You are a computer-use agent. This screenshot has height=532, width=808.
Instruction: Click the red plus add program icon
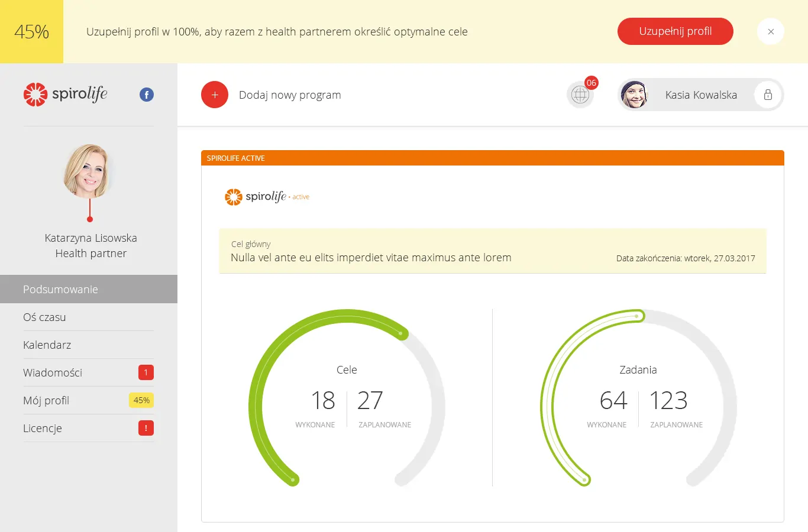pos(215,95)
